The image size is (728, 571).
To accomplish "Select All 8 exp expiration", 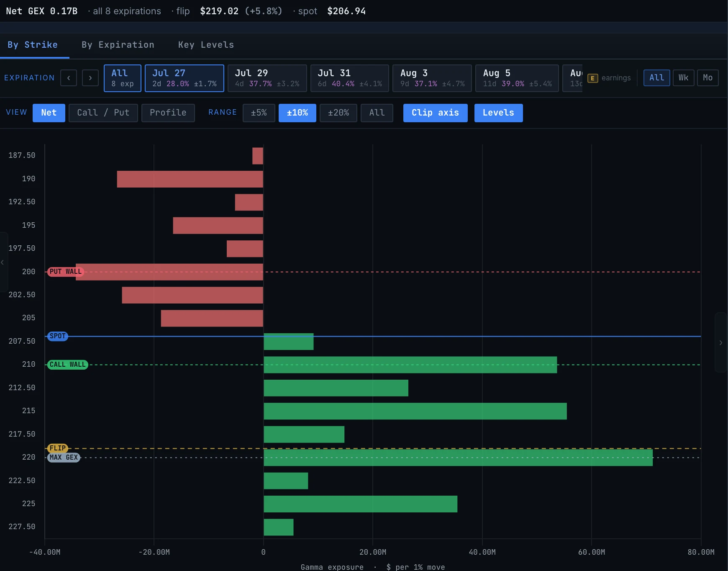I will 123,78.
